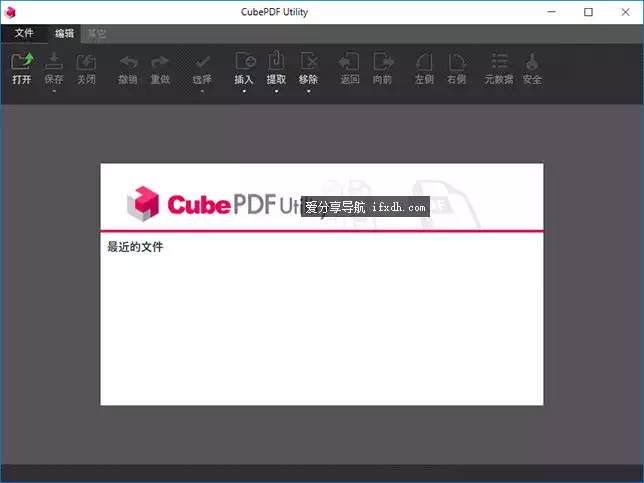The width and height of the screenshot is (644, 483).
Task: Click the Undo (撤销) arrow icon
Action: click(128, 62)
